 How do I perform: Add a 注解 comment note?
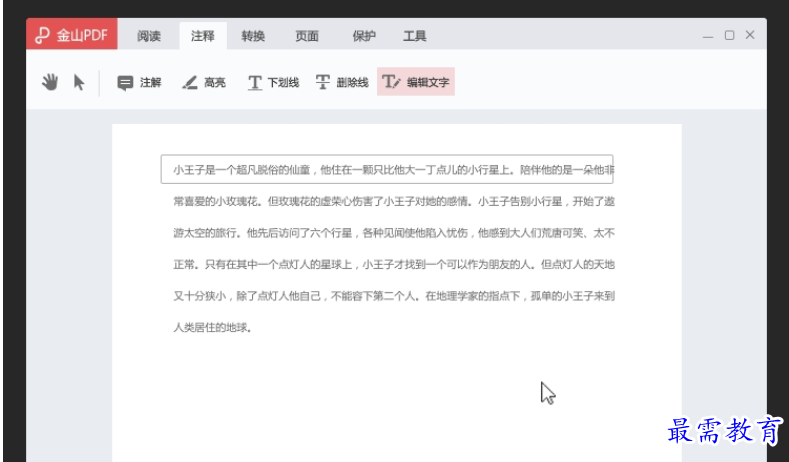point(139,83)
